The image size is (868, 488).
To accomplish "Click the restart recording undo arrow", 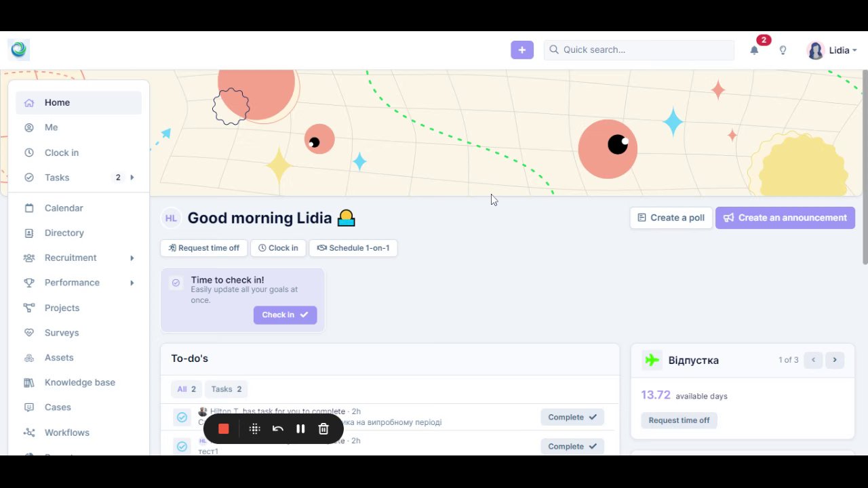I will point(277,429).
